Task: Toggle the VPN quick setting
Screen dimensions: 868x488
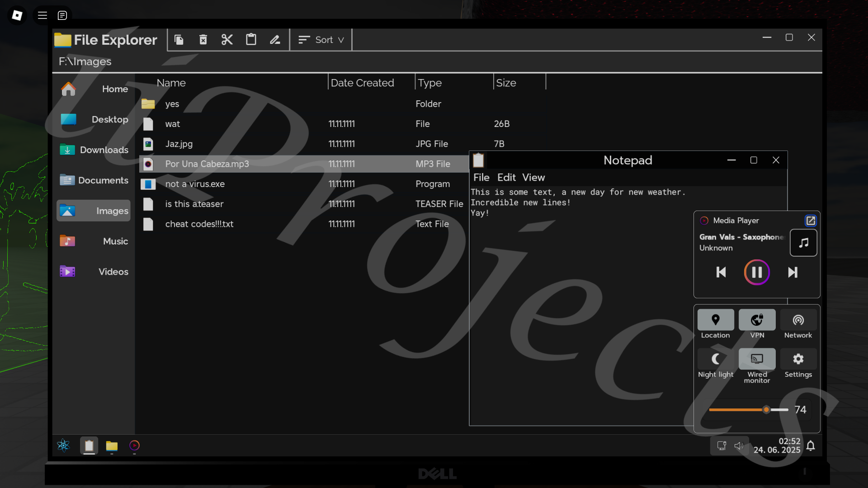Action: [x=757, y=320]
